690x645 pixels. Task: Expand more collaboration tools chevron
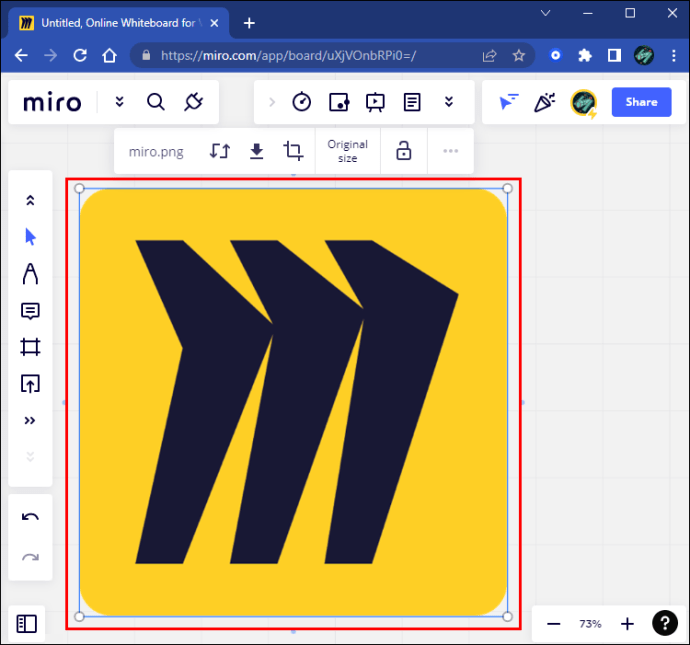[x=448, y=102]
